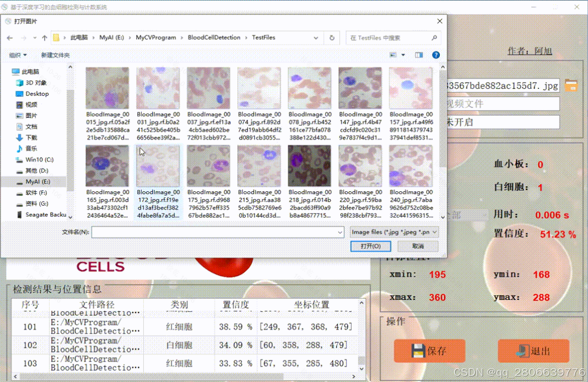Expand the file name history dropdown

[x=340, y=232]
